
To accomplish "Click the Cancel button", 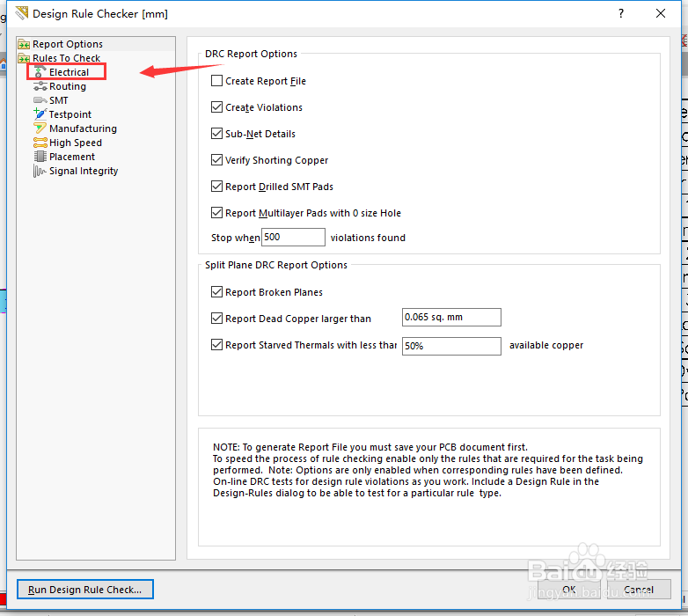I will (x=639, y=590).
